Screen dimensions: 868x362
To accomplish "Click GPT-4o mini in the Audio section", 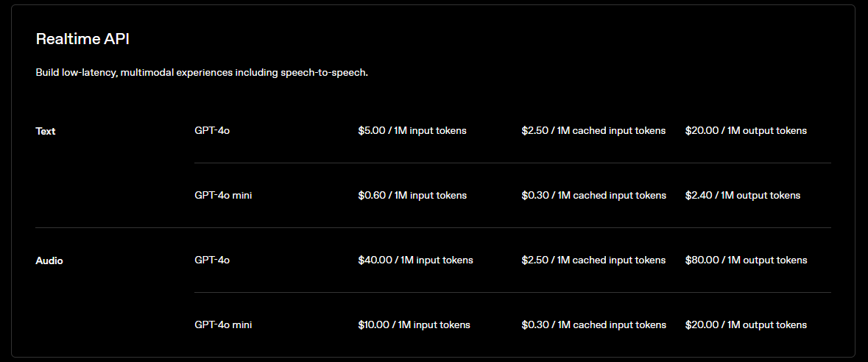I will [x=223, y=325].
